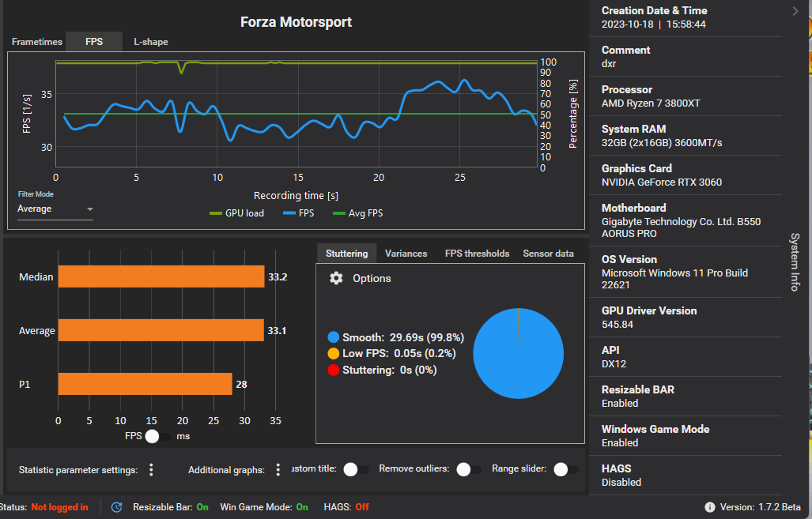
Task: Click the Comment value 'dxr'
Action: (609, 64)
